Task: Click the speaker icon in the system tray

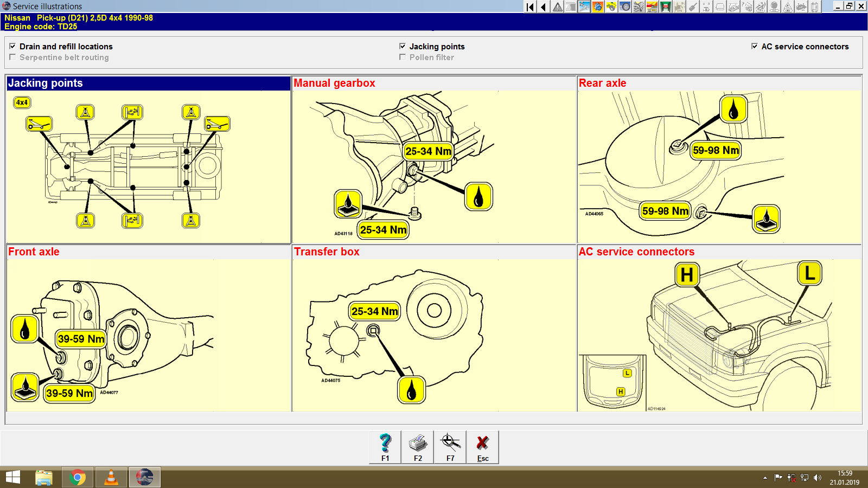Action: (x=818, y=478)
